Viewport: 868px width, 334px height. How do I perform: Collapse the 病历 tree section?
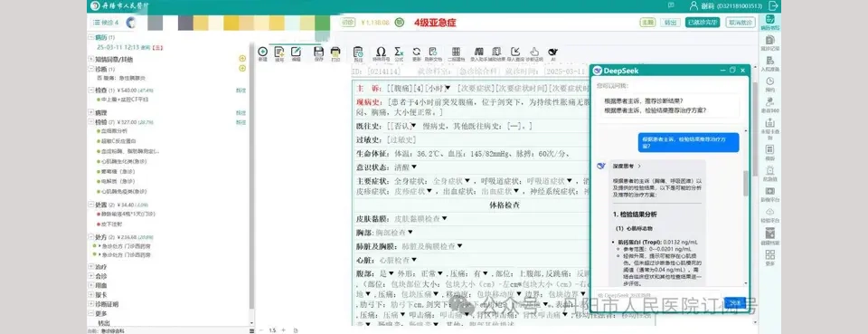point(91,37)
